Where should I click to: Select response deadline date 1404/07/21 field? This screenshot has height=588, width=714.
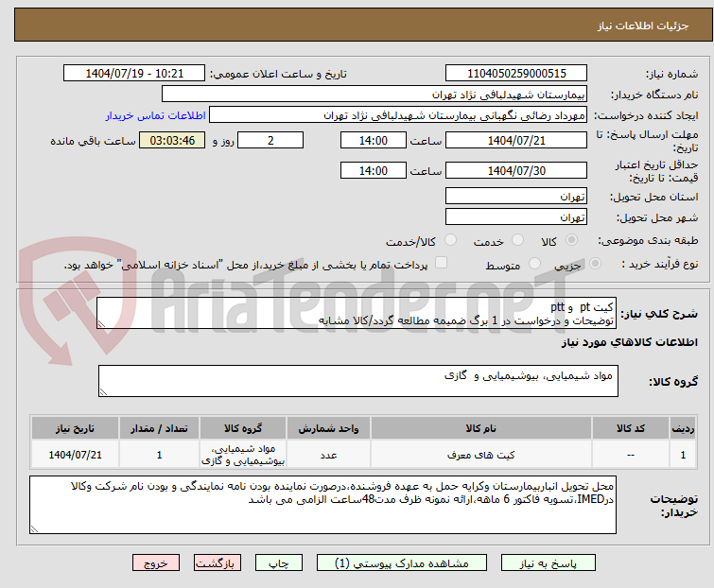coord(516,140)
